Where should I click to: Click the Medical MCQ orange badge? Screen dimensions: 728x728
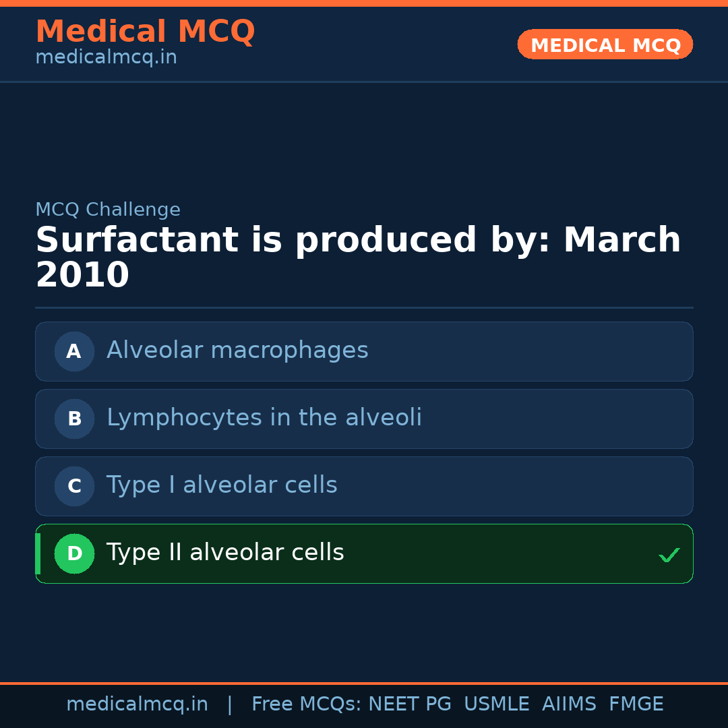605,44
